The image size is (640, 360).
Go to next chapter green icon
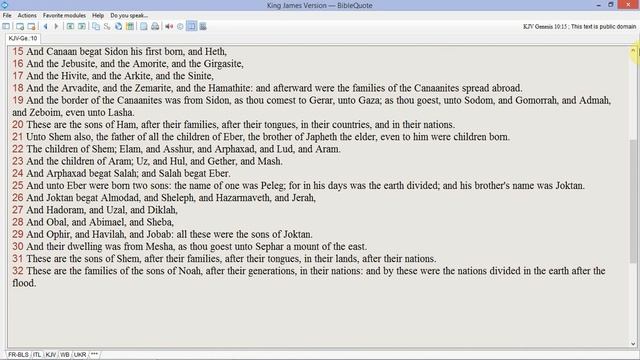[x=82, y=27]
